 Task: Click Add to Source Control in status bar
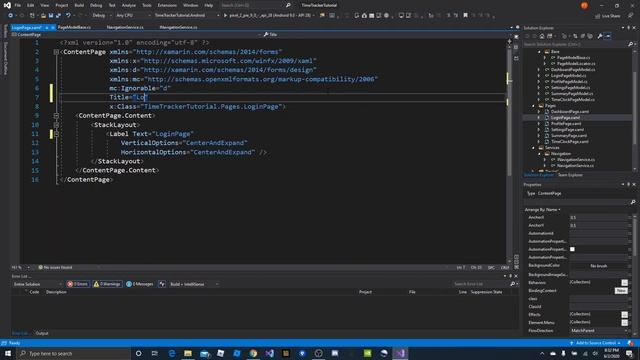tap(597, 343)
